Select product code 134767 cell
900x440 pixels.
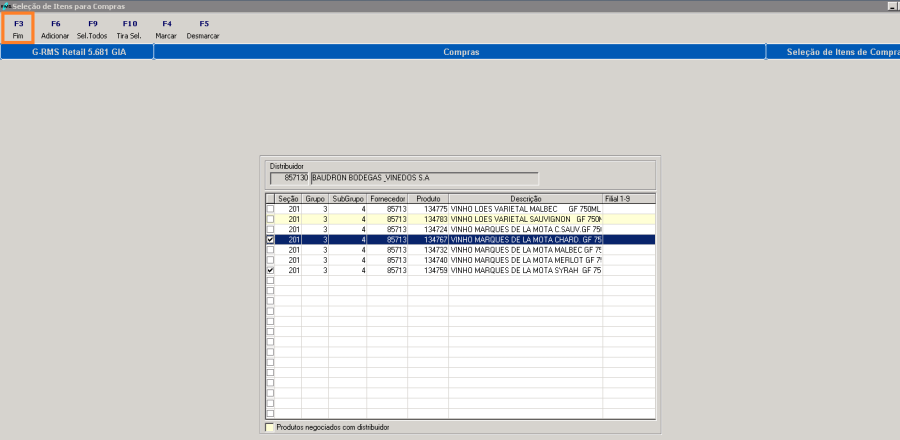428,239
